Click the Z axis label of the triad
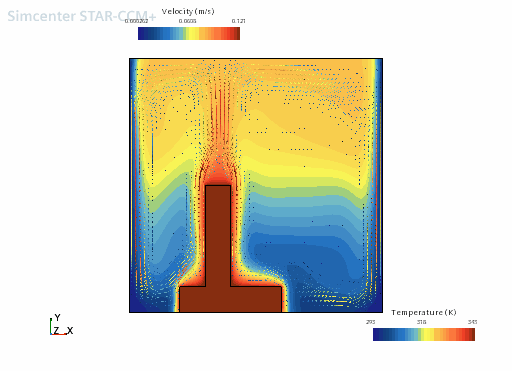512x371 pixels. (x=56, y=331)
